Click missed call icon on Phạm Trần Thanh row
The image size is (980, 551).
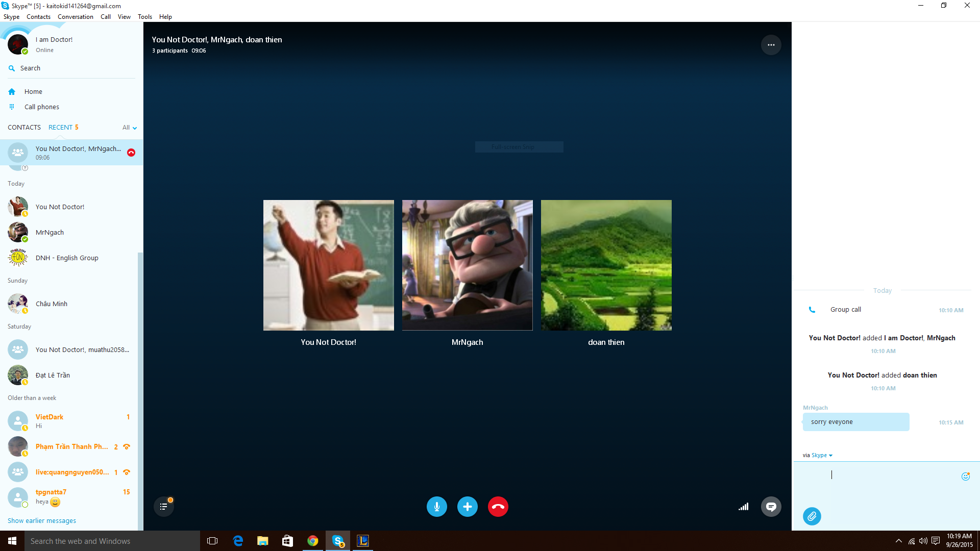point(127,447)
